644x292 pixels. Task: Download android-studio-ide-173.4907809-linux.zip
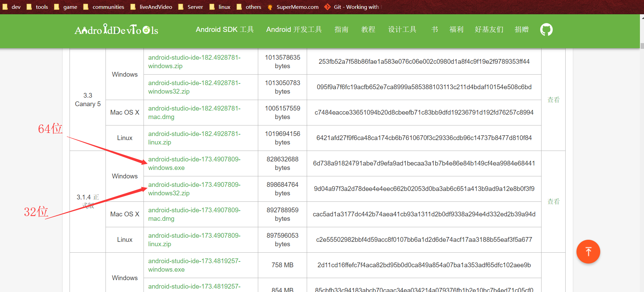point(194,240)
